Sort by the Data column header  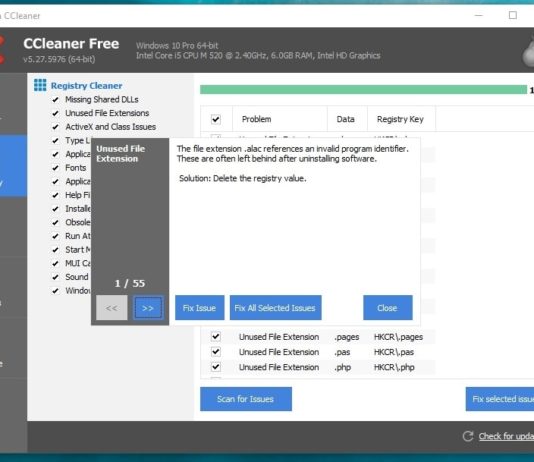347,119
